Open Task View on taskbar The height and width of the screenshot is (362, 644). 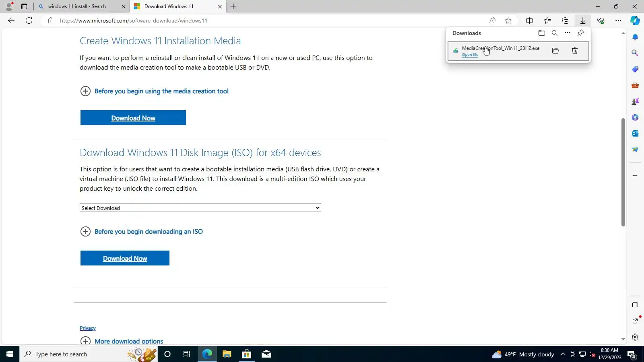(187, 354)
